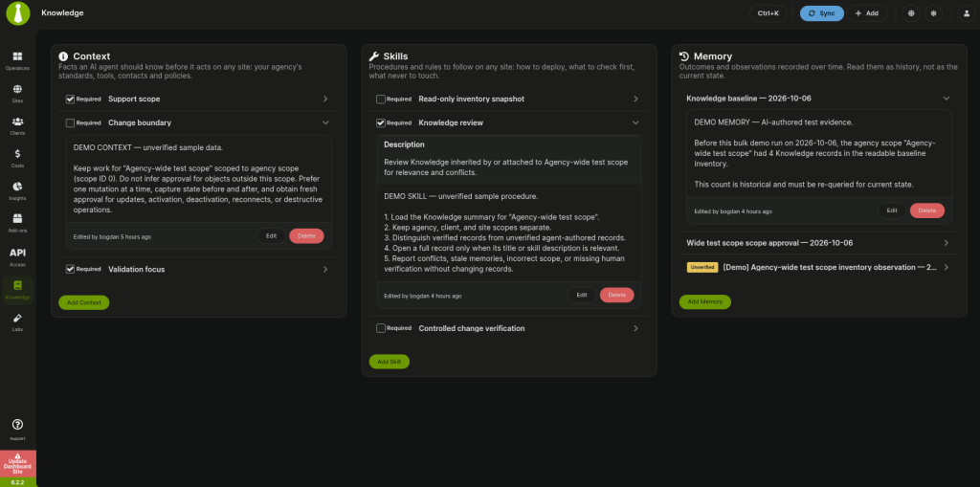Edit the Knowledge review skill
Screen dimensions: 980x487
[x=582, y=295]
